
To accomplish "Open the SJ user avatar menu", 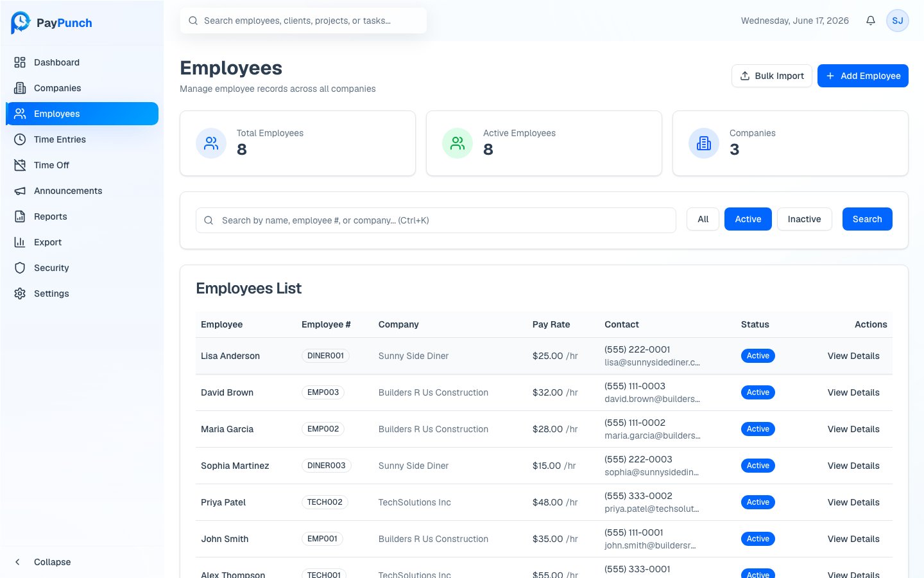I will (x=898, y=21).
